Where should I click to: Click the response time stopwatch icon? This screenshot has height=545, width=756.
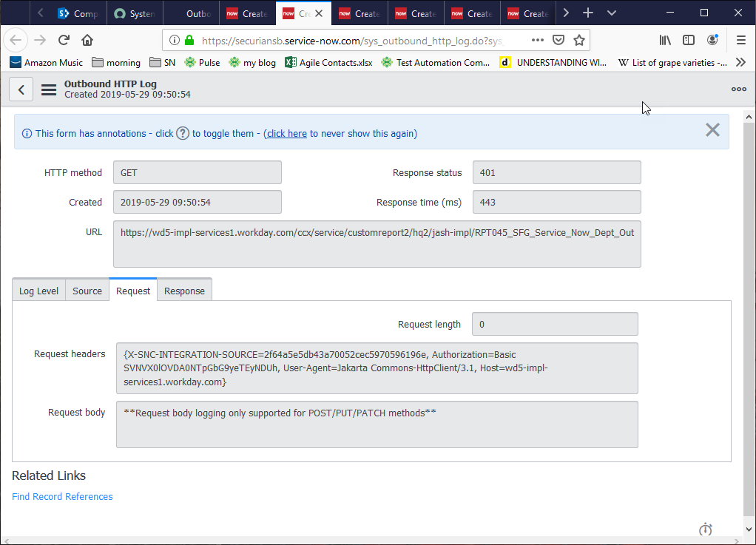pyautogui.click(x=705, y=529)
